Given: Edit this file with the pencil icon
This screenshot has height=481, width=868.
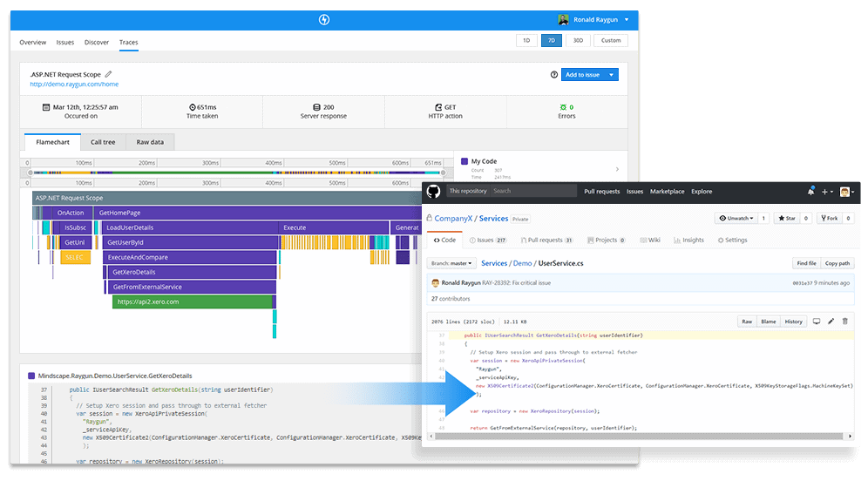Looking at the screenshot, I should tap(831, 321).
